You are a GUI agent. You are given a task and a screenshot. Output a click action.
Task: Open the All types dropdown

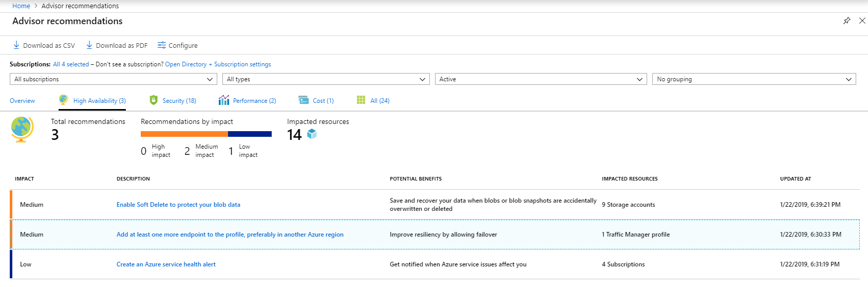[326, 79]
